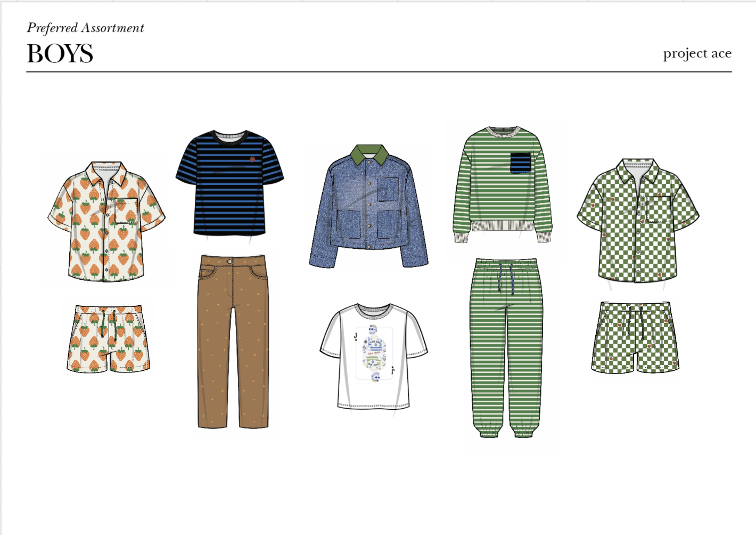This screenshot has height=535, width=756.
Task: Select the strawberry print shorts
Action: tap(109, 339)
